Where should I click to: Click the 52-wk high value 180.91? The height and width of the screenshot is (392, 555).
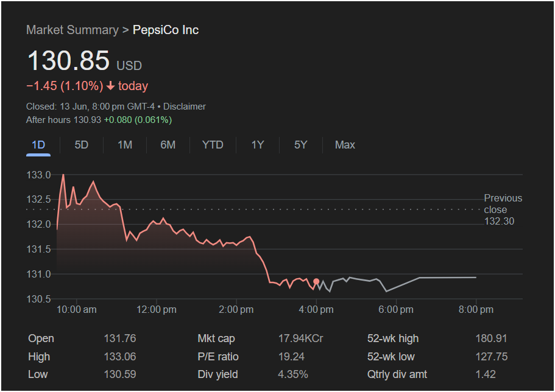(x=491, y=338)
